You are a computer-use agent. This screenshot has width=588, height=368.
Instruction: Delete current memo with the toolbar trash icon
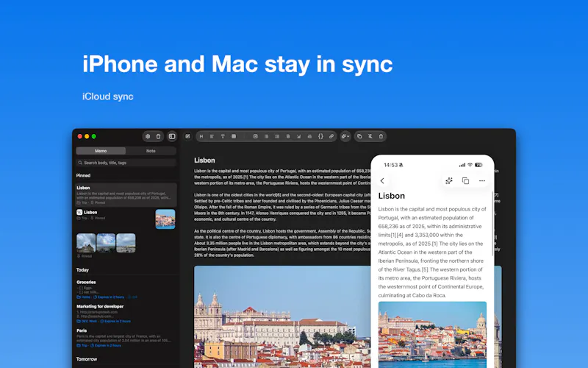[x=381, y=136]
